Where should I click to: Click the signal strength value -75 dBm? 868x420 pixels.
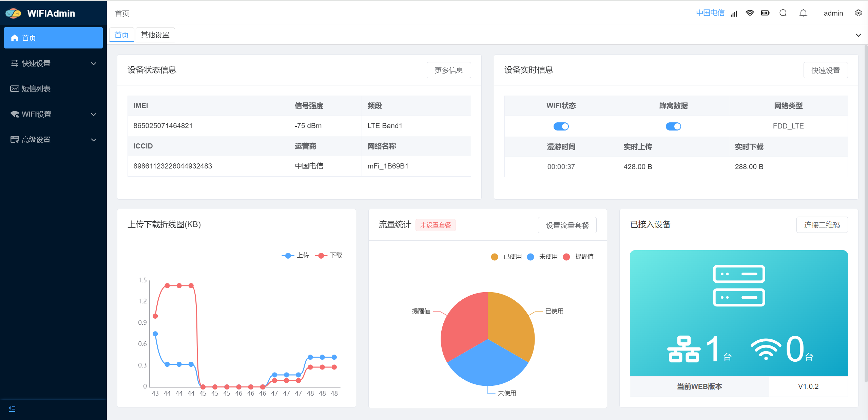pyautogui.click(x=308, y=126)
